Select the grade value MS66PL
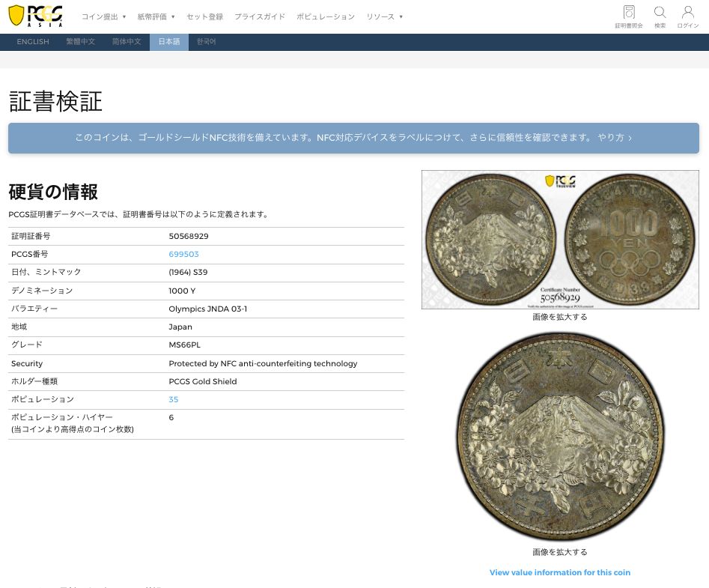 [x=184, y=345]
